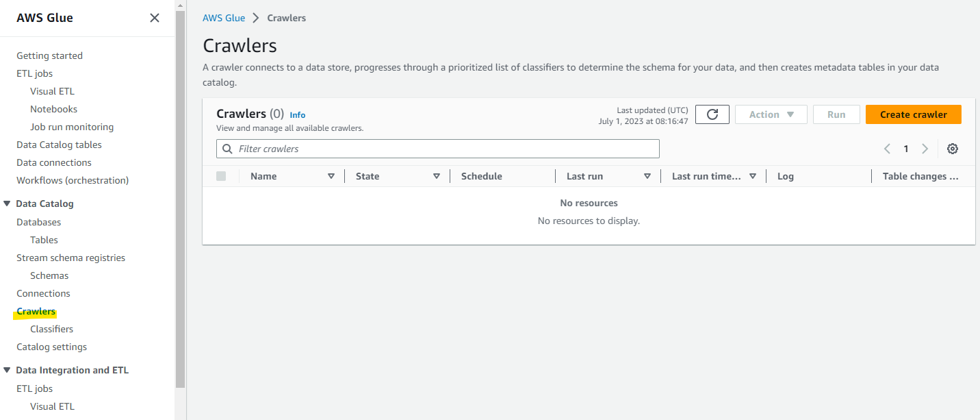
Task: Open the Info link beside Crawlers
Action: (297, 115)
